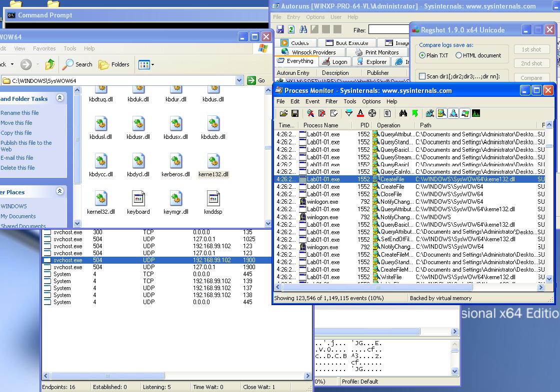Expand the Explorer address bar dropdown
Viewport: 560px width, 392px height.
pos(239,80)
